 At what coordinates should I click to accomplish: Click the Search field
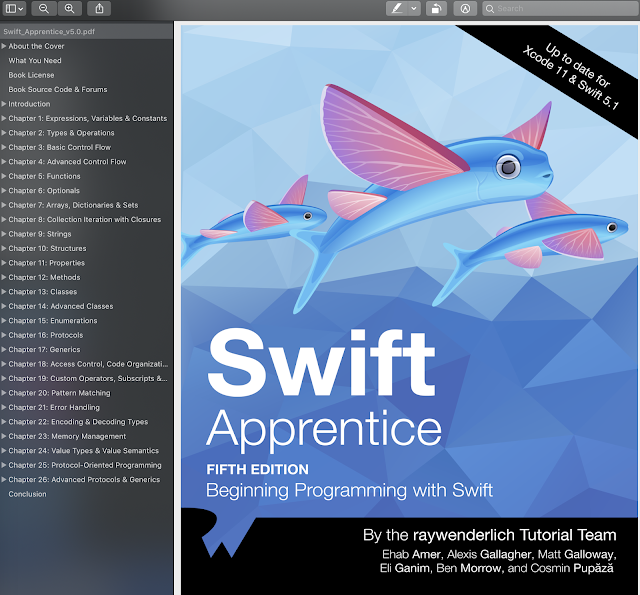coord(561,9)
